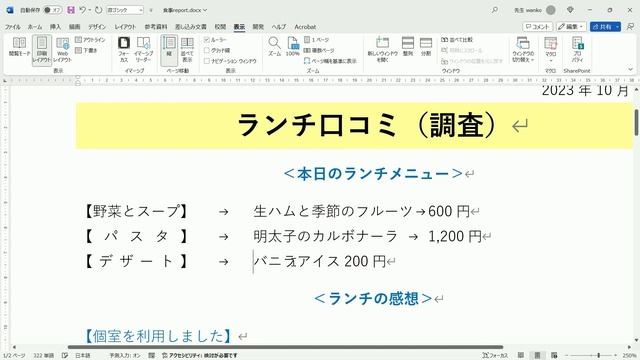Open the Layout (レイアウト) tab

tap(125, 27)
